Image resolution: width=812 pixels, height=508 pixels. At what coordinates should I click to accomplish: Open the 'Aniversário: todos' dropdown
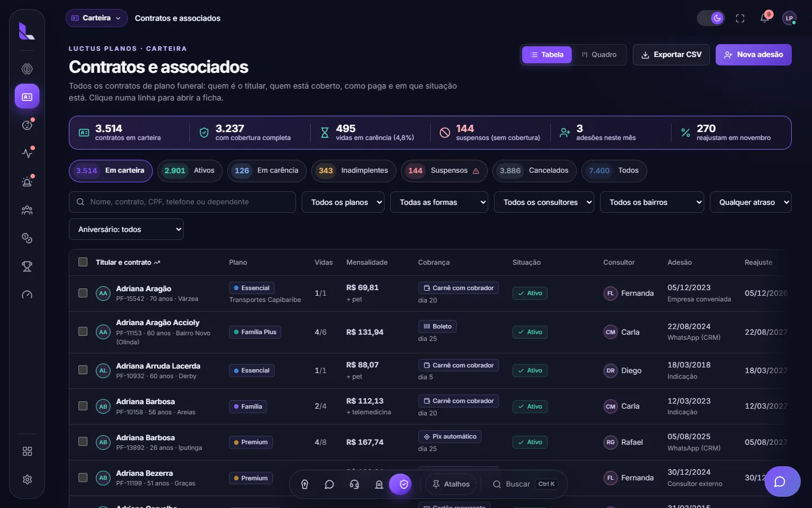tap(126, 229)
